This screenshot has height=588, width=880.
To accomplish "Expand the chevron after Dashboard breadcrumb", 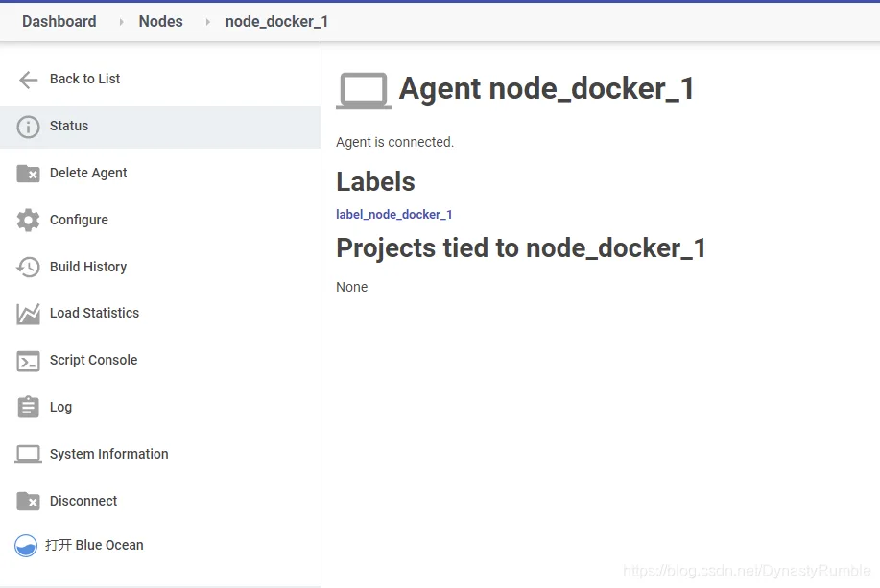I will click(121, 22).
